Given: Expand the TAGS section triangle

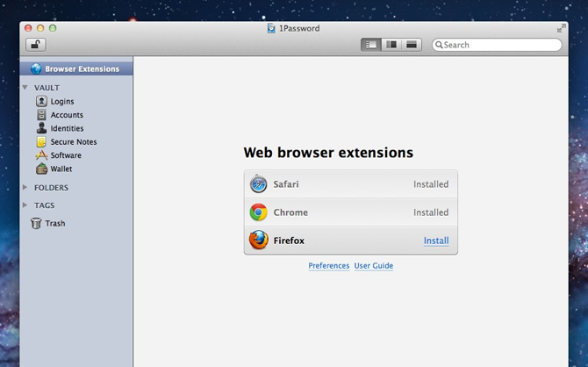Looking at the screenshot, I should 25,205.
